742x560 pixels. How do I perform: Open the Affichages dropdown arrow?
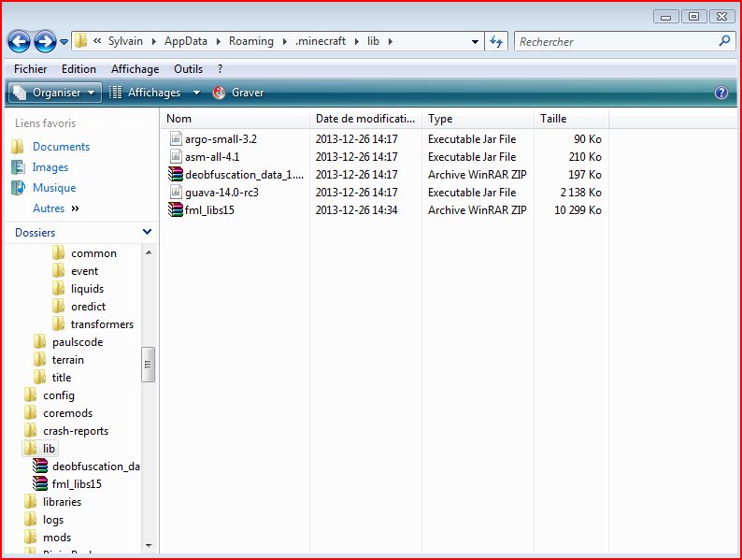click(x=196, y=93)
